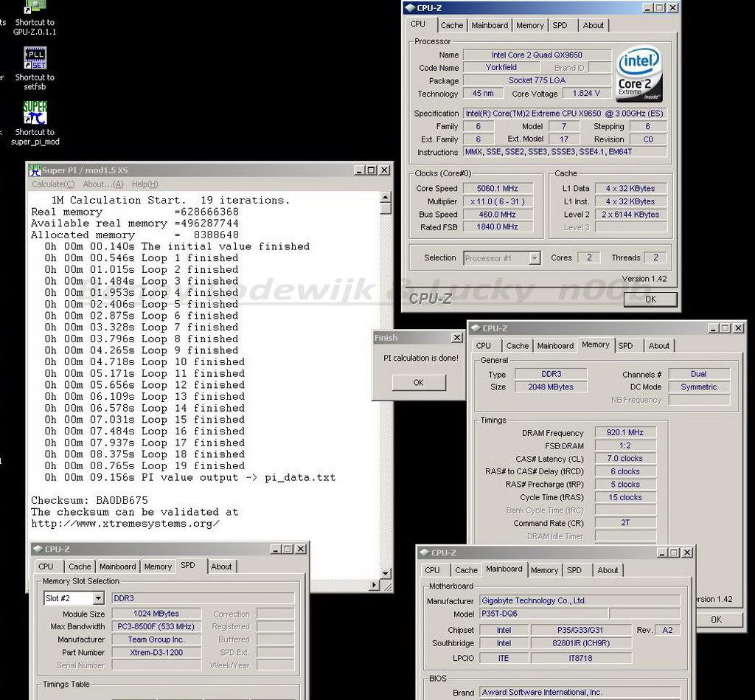755x700 pixels.
Task: Click the Intel Core 2 Extreme logo
Action: [639, 74]
